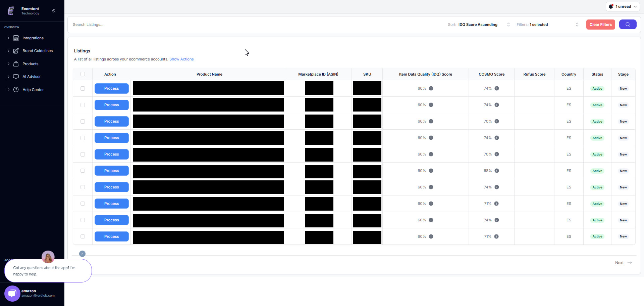The image size is (644, 306).
Task: Collapse the sidebar with double-chevron icon
Action: coord(54,11)
